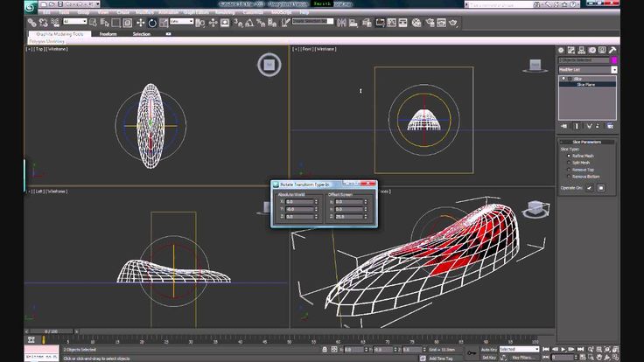Switch to the Hierarchy command panel
644x362 pixels.
(582, 50)
